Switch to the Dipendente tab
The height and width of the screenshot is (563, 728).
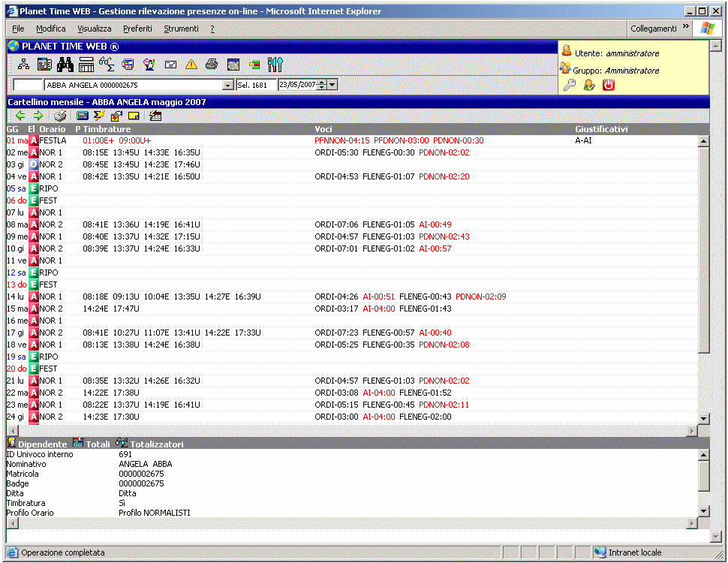click(x=37, y=444)
